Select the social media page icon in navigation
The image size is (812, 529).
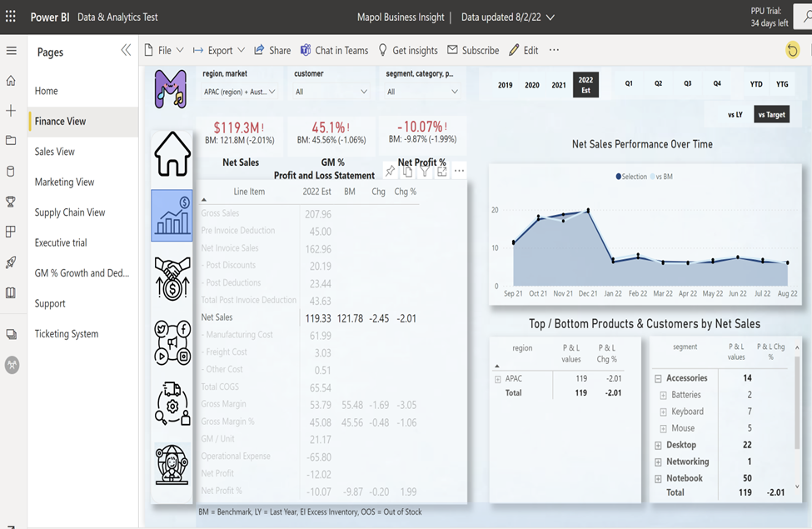(172, 342)
